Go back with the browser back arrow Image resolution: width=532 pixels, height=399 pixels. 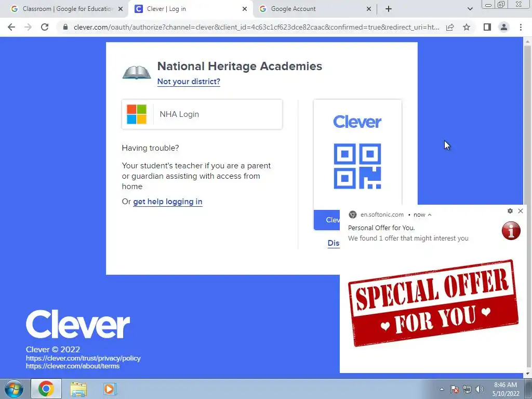click(x=11, y=27)
